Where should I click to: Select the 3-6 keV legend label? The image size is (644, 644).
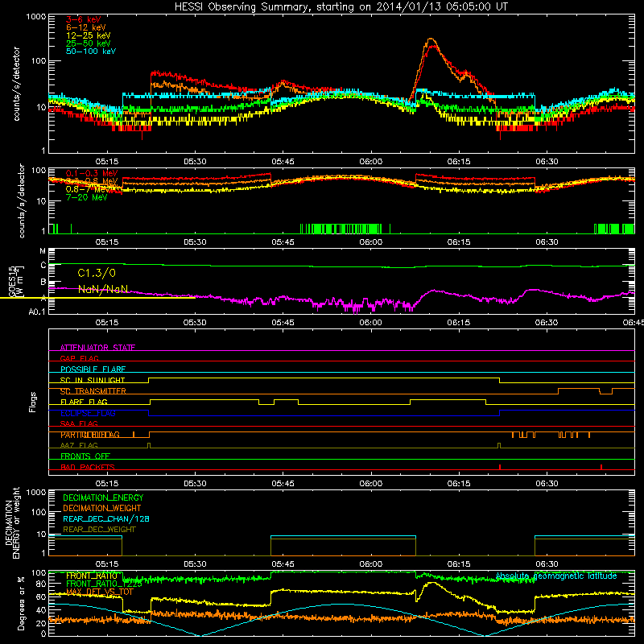click(84, 19)
